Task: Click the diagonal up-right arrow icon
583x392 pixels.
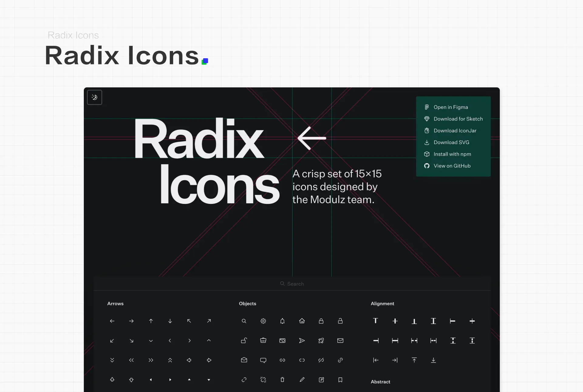Action: coord(209,321)
